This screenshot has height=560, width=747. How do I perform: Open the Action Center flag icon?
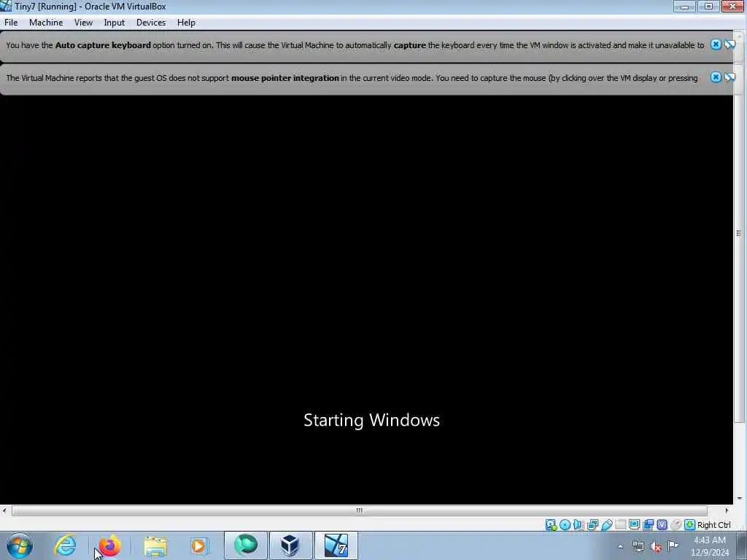click(673, 545)
